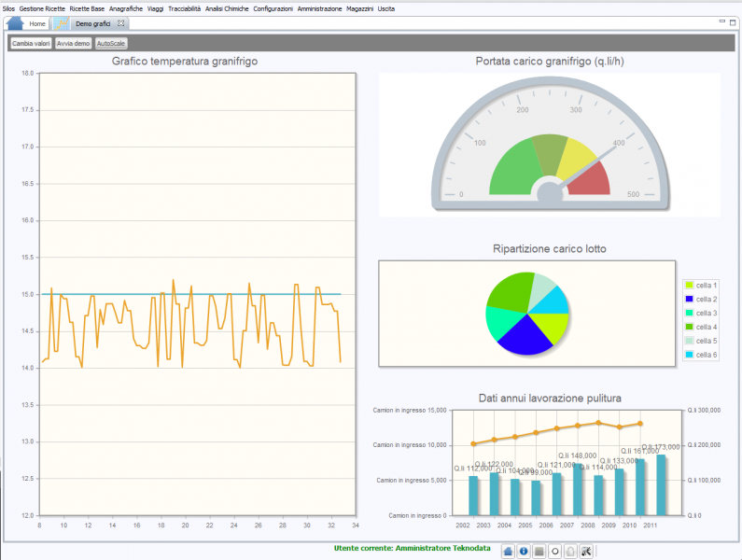Image resolution: width=742 pixels, height=560 pixels.
Task: Click the cella 1 legend swatch
Action: 689,285
